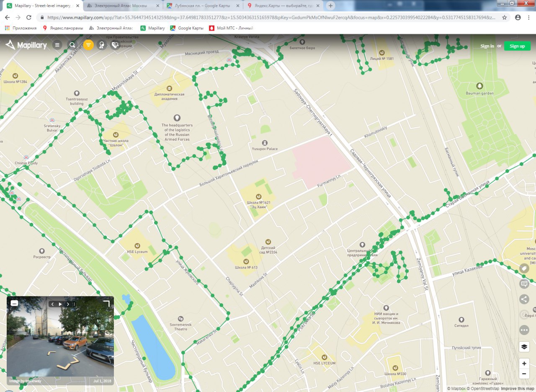Viewport: 536px width, 392px height.
Task: Open a new browser tab
Action: [330, 6]
